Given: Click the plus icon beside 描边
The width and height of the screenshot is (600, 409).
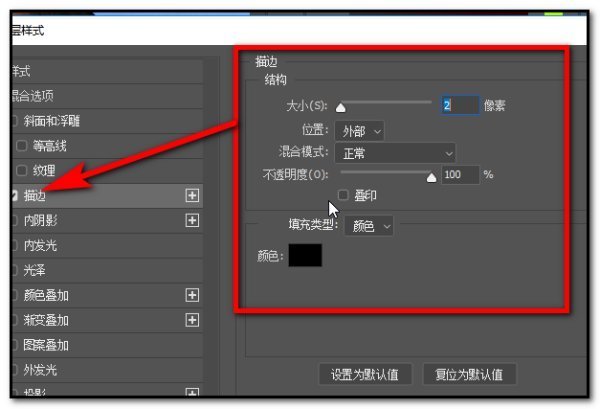Looking at the screenshot, I should pos(193,195).
